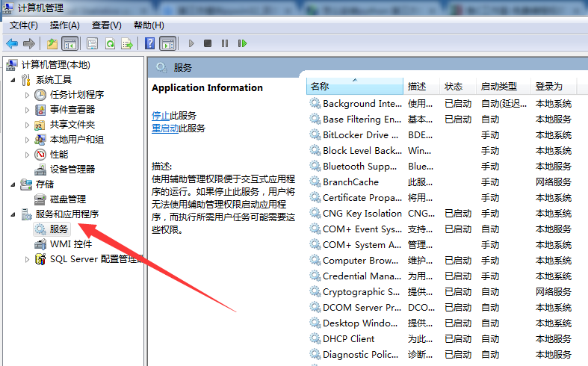The height and width of the screenshot is (366, 588).
Task: Expand the 任务计划程序 tree node
Action: (28, 95)
